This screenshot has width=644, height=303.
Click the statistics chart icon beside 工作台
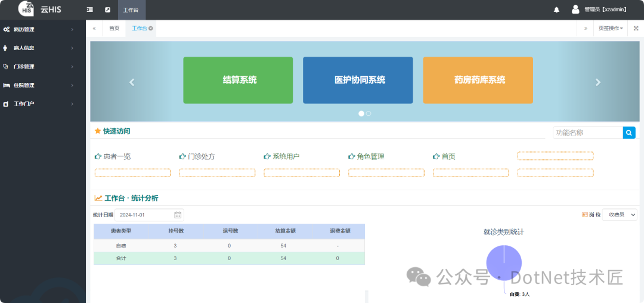coord(98,198)
